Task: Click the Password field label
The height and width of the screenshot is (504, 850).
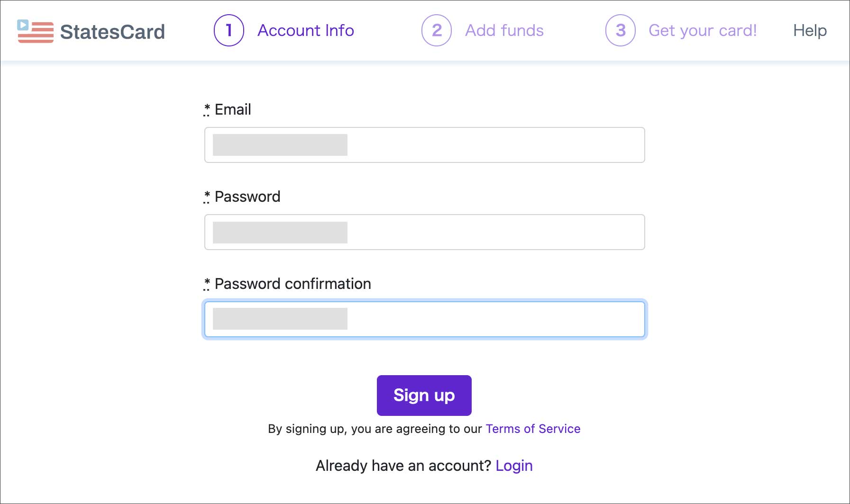Action: [247, 197]
